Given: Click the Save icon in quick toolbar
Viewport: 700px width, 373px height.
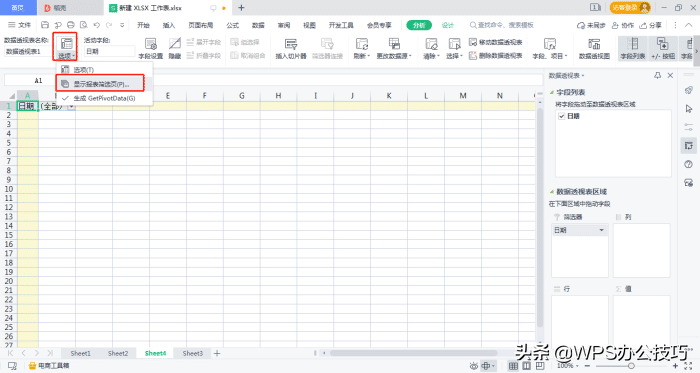Looking at the screenshot, I should pos(45,25).
